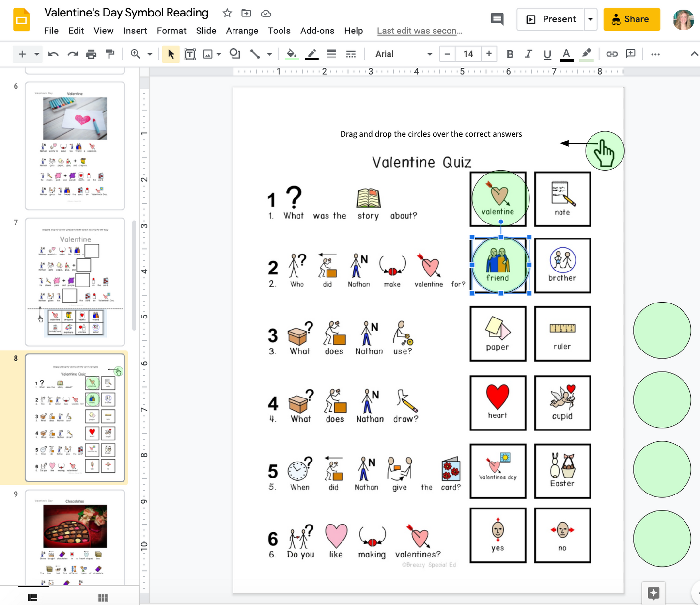
Task: Click the paint format tool
Action: click(x=110, y=54)
